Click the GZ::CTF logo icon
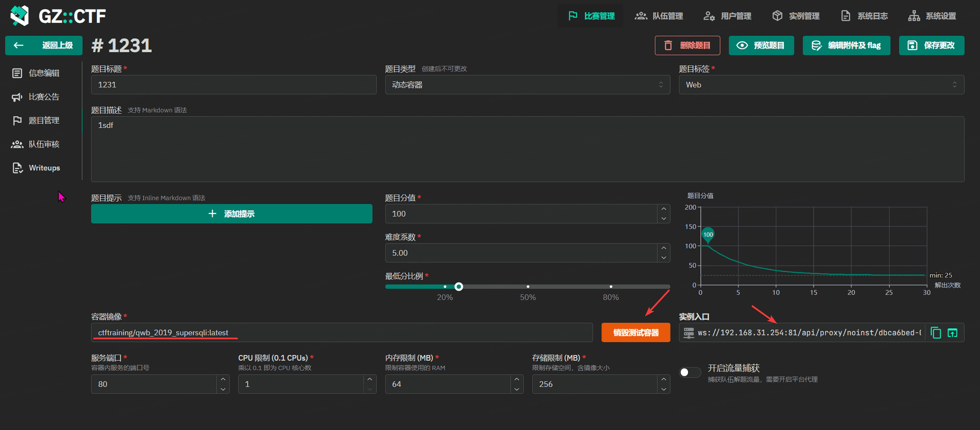The width and height of the screenshot is (980, 430). tap(20, 16)
